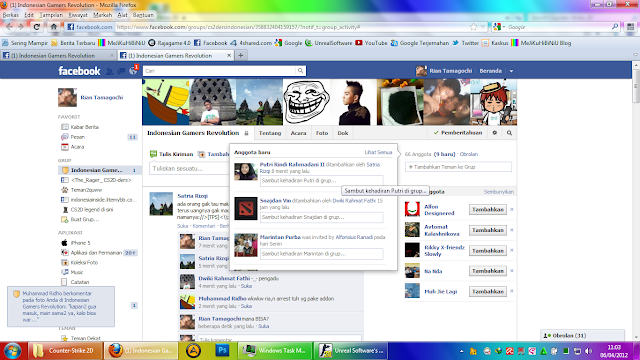Switch to the Dok group tab
This screenshot has height=360, width=640.
point(343,133)
